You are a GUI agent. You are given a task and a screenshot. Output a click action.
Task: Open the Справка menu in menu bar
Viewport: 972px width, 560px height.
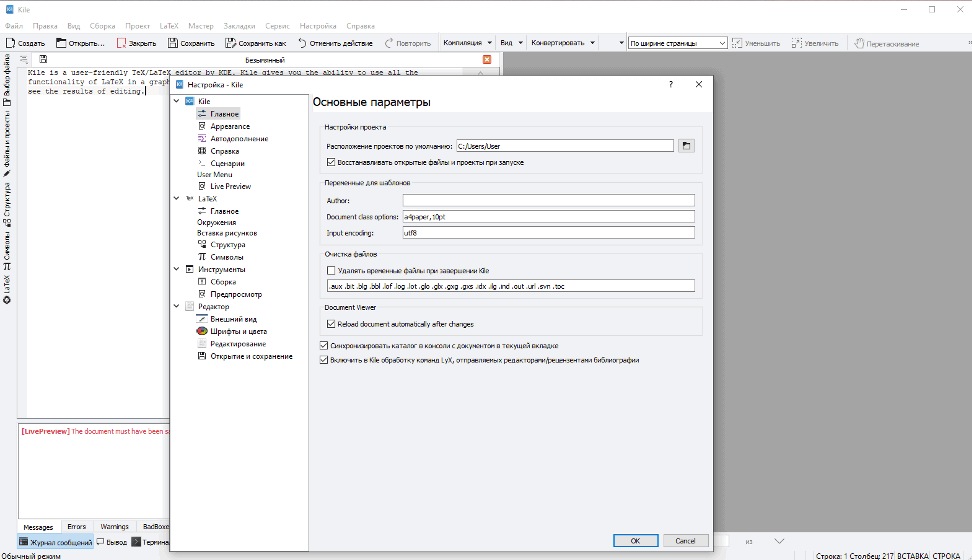pos(360,26)
